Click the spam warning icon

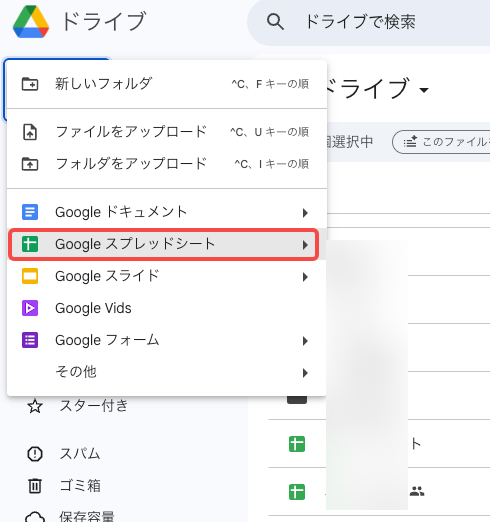[35, 454]
